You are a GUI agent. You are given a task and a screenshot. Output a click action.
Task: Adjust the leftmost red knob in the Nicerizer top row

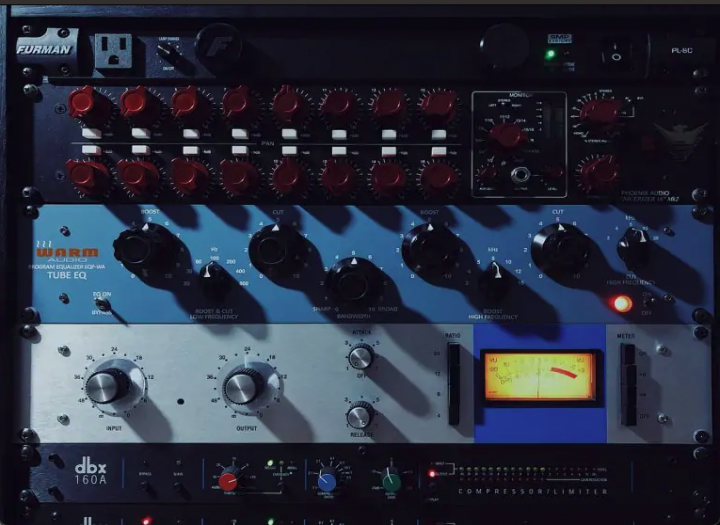pyautogui.click(x=85, y=104)
